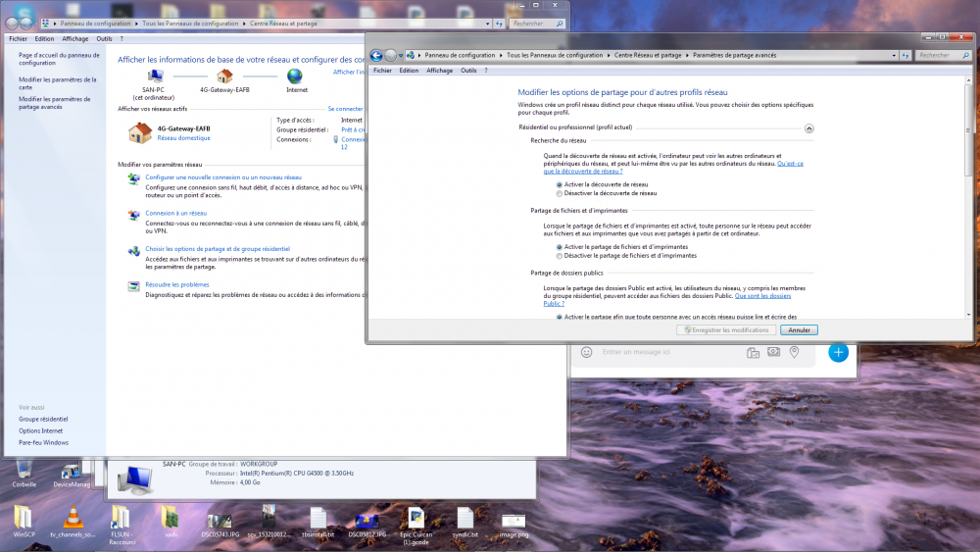Select the image.png file on desktop
The height and width of the screenshot is (552, 980).
514,524
